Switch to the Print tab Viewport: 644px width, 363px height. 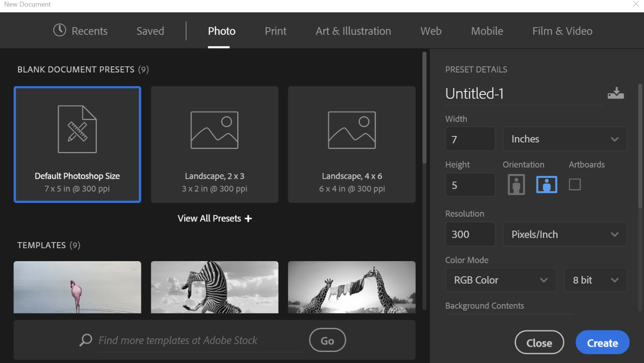coord(275,31)
